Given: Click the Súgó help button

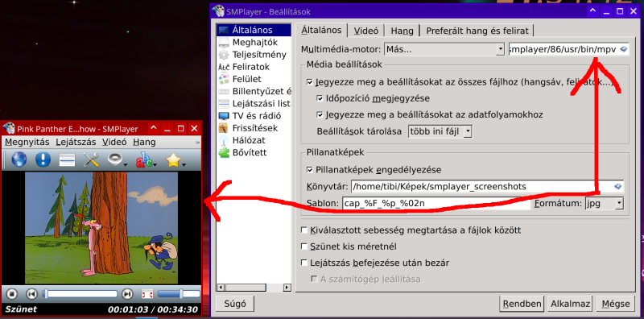Looking at the screenshot, I should (x=235, y=304).
